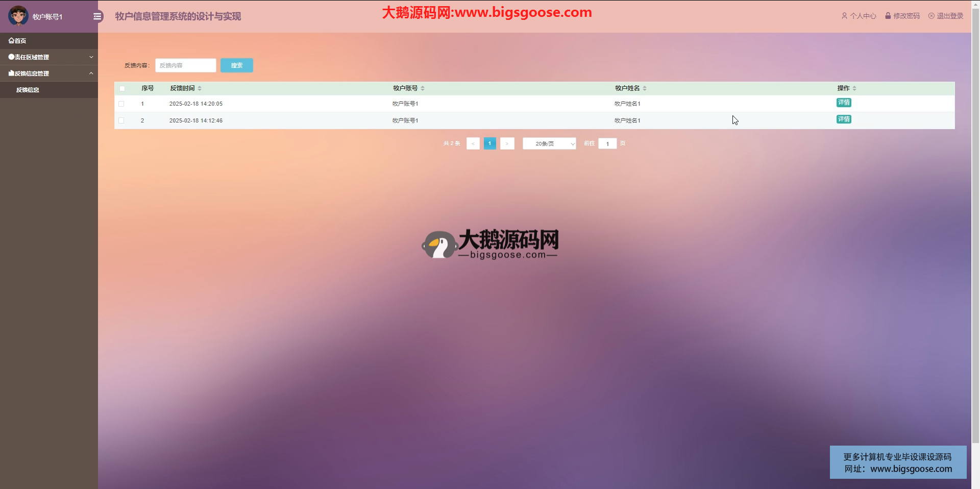The width and height of the screenshot is (980, 489).
Task: Sort by 牧户姓名 column arrows
Action: [x=645, y=89]
